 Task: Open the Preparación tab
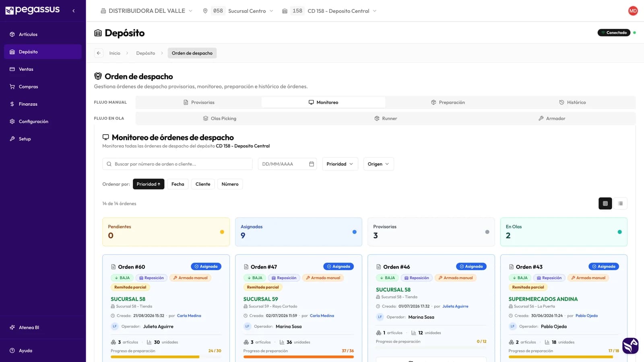[x=448, y=103]
